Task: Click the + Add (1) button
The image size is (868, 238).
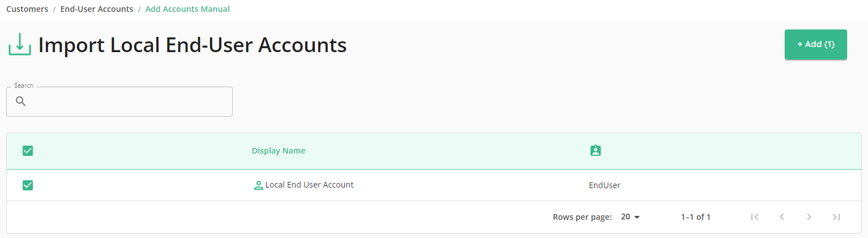Action: (816, 44)
